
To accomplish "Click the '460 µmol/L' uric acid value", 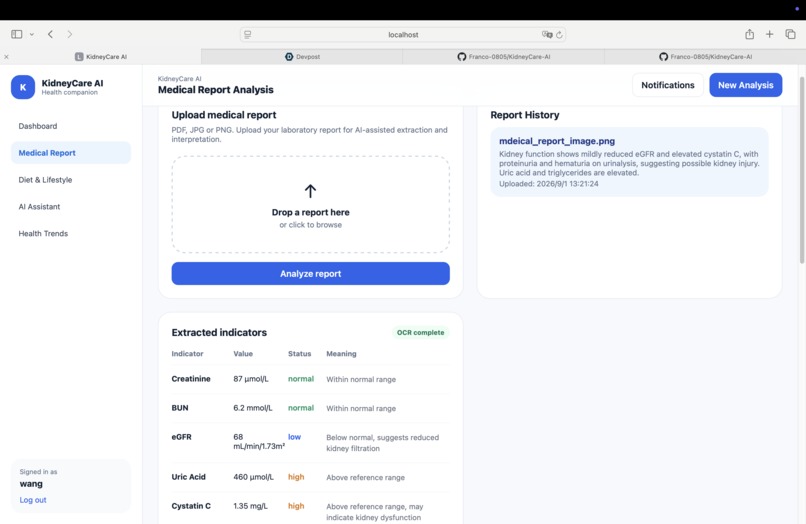I will (253, 477).
